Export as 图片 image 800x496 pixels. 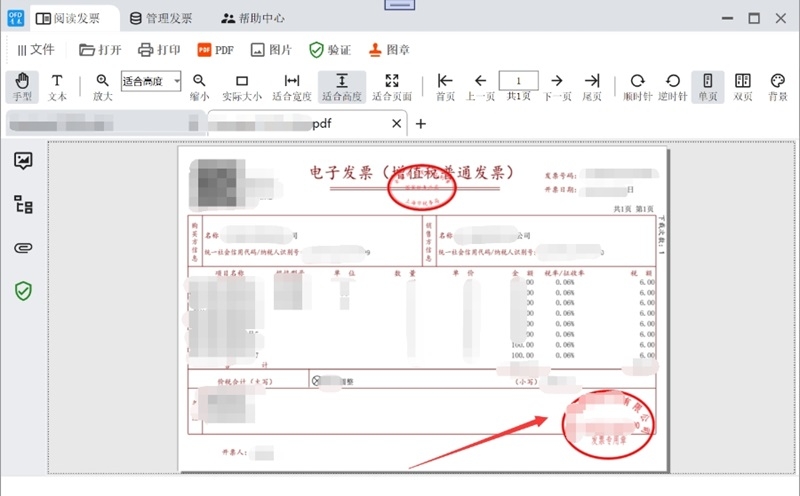tap(271, 49)
